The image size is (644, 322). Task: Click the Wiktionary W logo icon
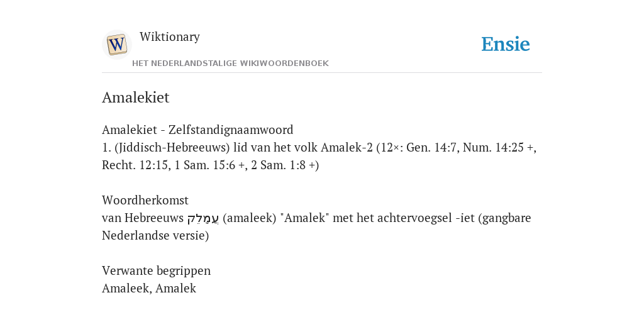pyautogui.click(x=116, y=45)
